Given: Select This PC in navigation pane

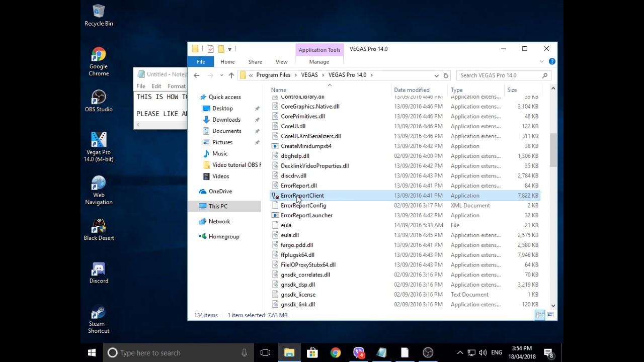Looking at the screenshot, I should (218, 206).
